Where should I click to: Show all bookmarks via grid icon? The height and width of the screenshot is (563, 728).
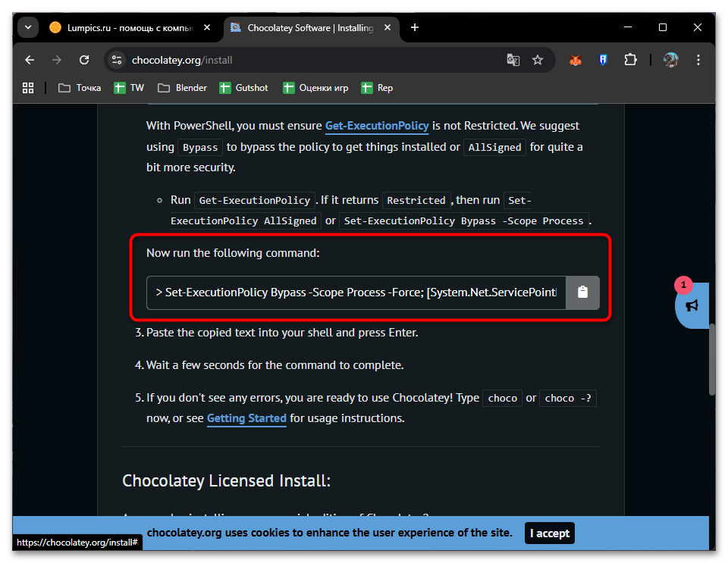[x=27, y=88]
